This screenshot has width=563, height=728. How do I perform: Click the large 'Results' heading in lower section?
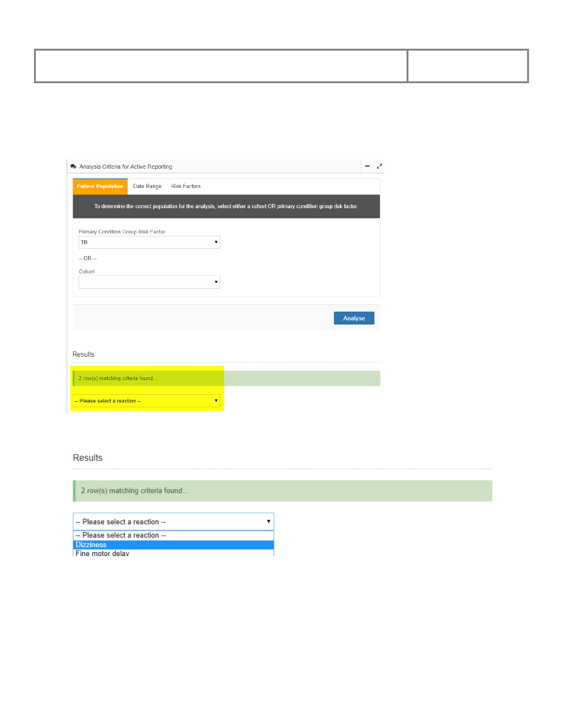(87, 458)
